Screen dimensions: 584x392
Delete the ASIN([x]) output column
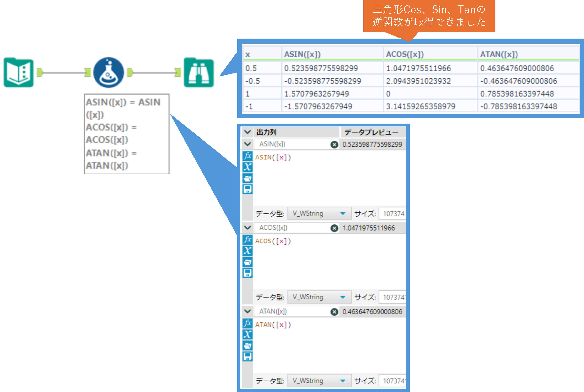(x=334, y=145)
